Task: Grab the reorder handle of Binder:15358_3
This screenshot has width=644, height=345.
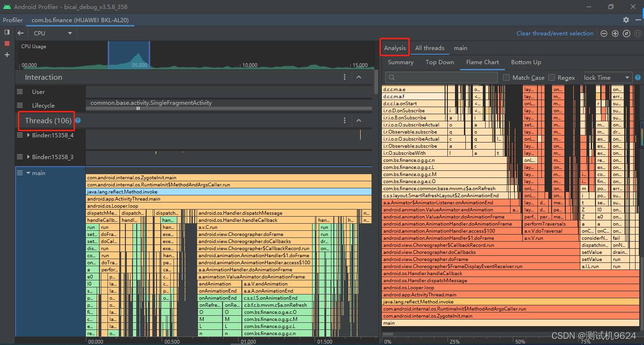Action: coord(20,157)
